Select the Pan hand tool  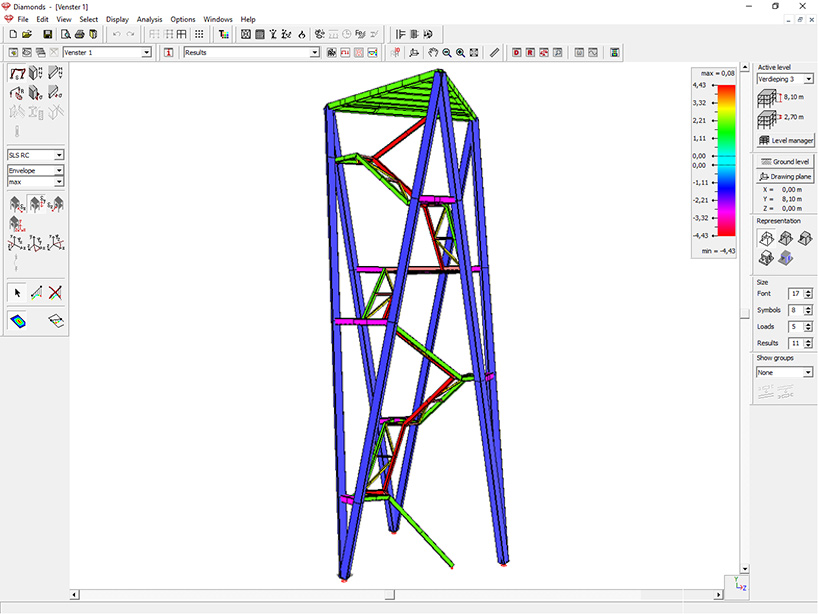point(433,53)
